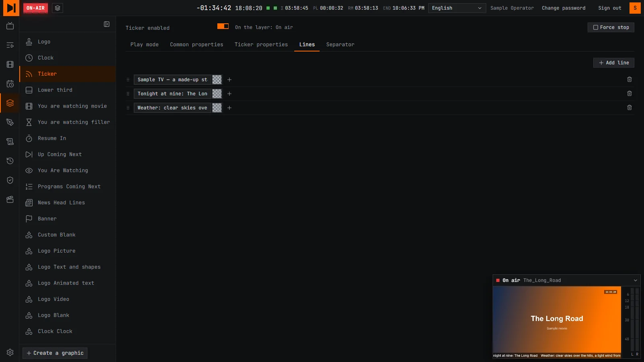The height and width of the screenshot is (362, 644).
Task: Select the Clock graphic item
Action: (68, 58)
